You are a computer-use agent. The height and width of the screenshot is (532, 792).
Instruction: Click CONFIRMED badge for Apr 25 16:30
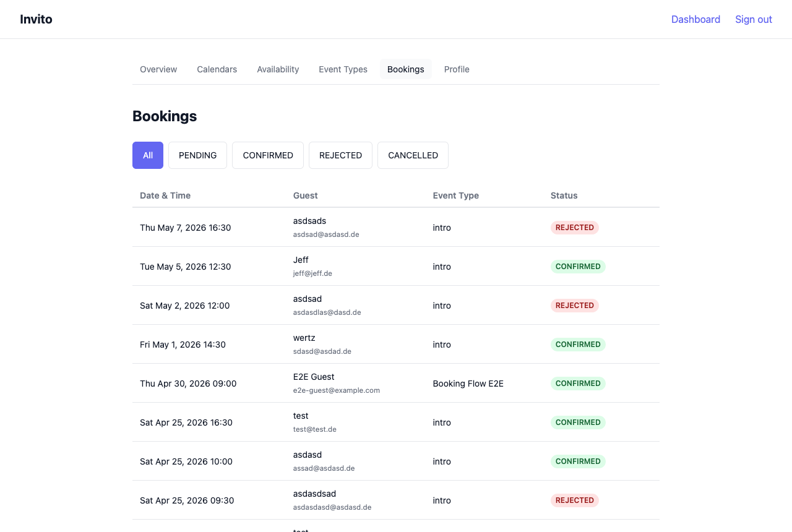(578, 423)
